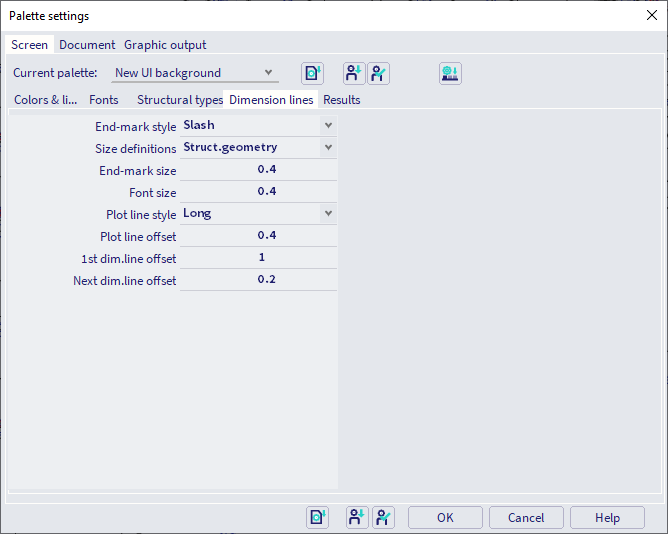Edit the End-mark size value field

[258, 170]
